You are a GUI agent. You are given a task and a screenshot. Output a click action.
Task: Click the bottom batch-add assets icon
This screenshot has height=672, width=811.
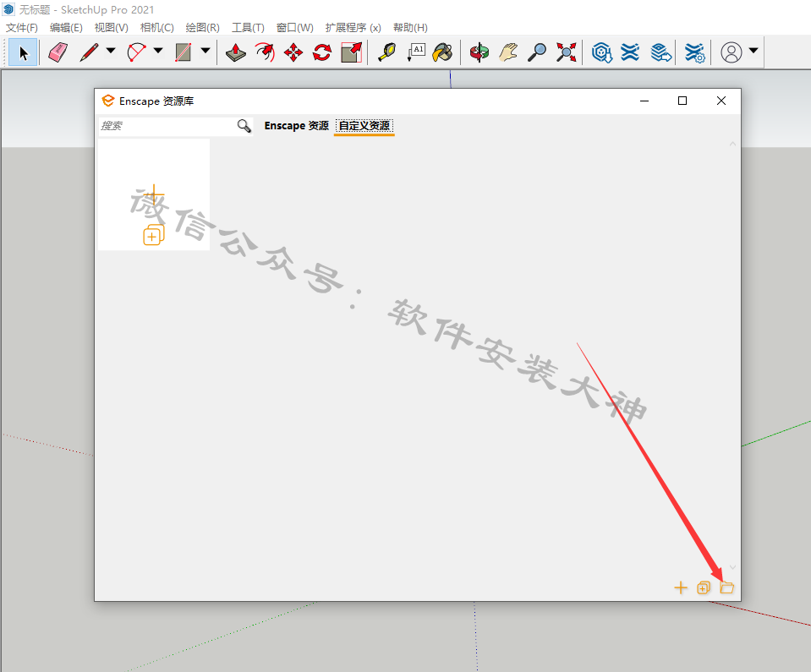pyautogui.click(x=704, y=587)
